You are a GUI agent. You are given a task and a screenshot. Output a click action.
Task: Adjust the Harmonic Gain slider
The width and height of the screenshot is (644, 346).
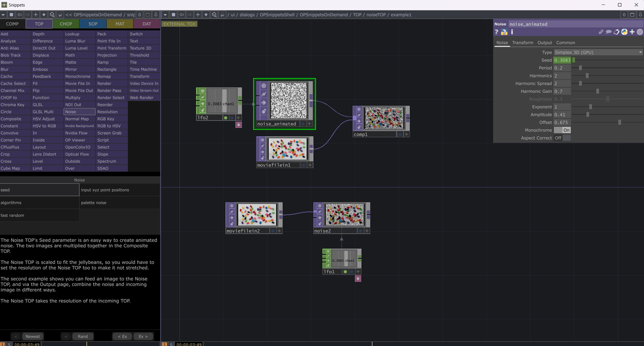(598, 91)
